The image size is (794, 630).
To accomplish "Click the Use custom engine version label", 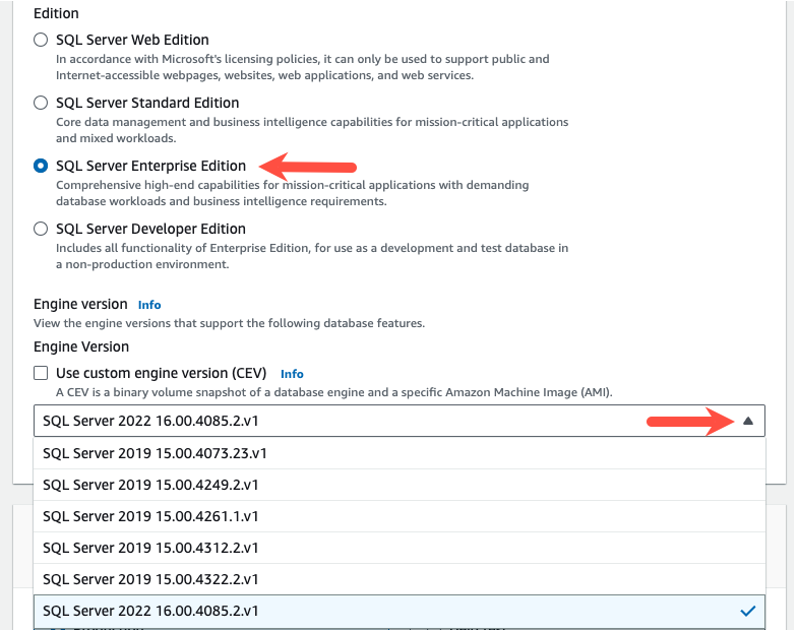I will pos(161,373).
